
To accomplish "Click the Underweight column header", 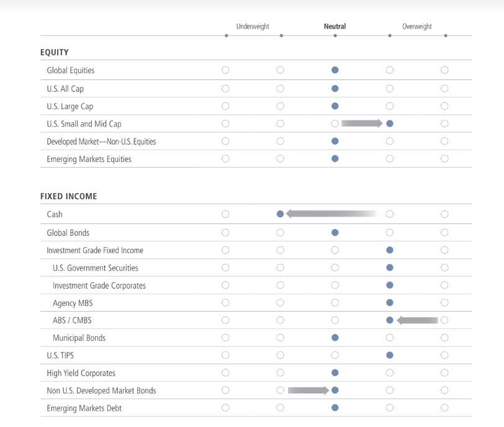I will 253,26.
